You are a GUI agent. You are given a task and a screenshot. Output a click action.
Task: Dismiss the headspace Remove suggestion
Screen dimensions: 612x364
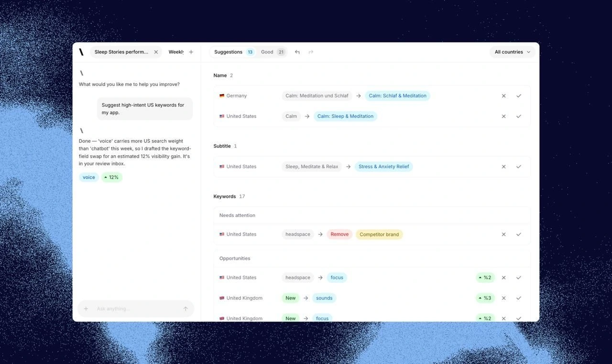503,235
